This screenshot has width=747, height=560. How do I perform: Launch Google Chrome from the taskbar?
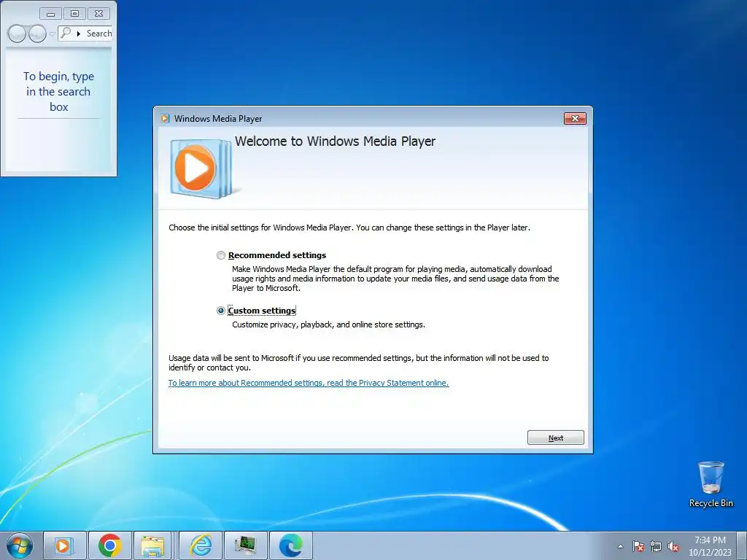[x=109, y=545]
